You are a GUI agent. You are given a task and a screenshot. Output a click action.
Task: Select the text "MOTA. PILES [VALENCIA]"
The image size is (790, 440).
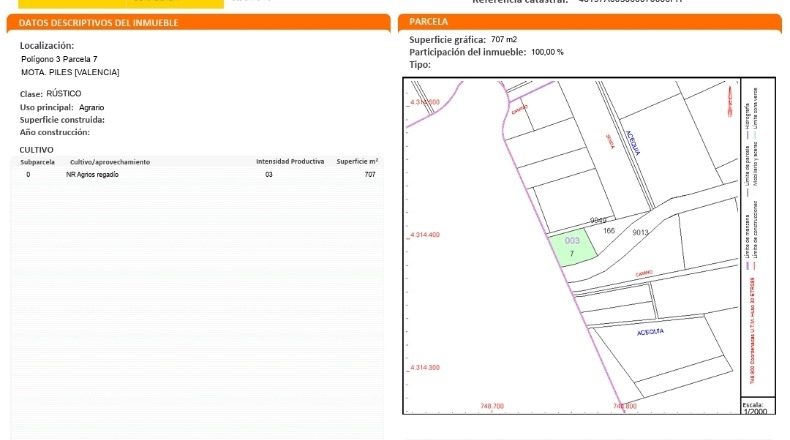point(70,72)
